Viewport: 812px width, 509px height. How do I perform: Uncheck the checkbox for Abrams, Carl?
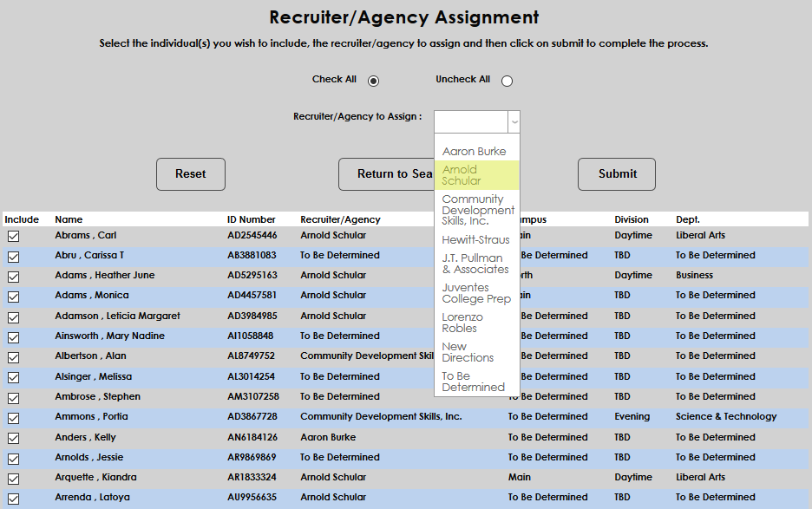click(x=13, y=235)
